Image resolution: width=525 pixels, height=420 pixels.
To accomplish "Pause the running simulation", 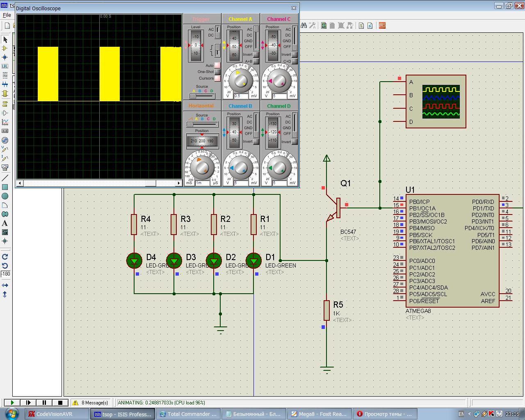I will tap(44, 403).
